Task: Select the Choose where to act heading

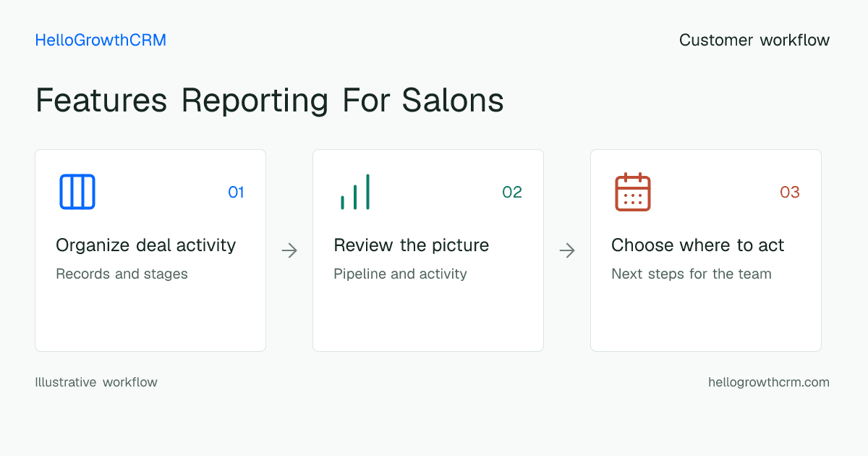Action: (698, 245)
